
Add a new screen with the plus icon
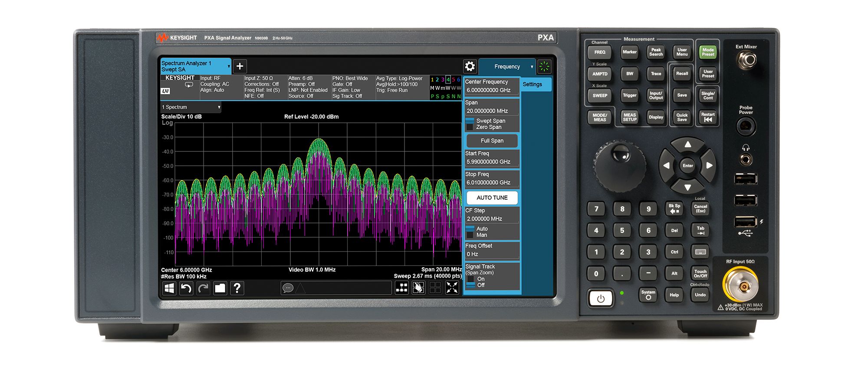pos(240,66)
